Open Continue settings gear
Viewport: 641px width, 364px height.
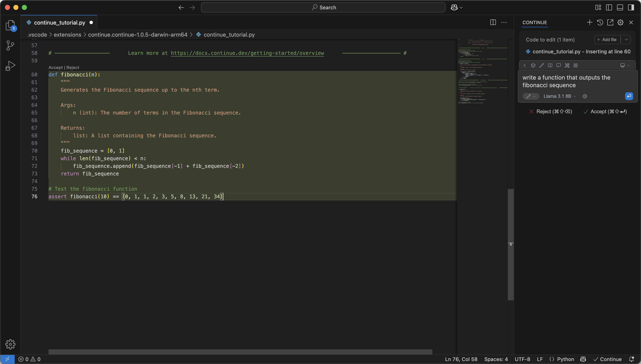pos(620,22)
